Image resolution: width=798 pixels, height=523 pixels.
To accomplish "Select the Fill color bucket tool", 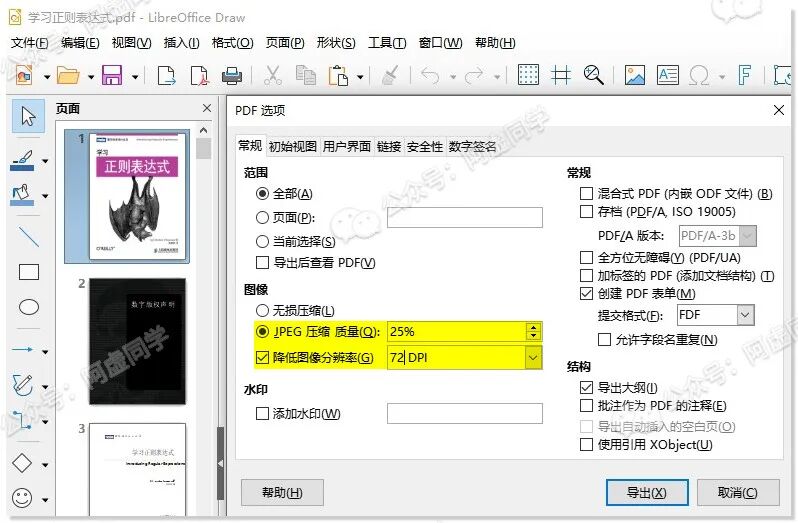I will 22,195.
